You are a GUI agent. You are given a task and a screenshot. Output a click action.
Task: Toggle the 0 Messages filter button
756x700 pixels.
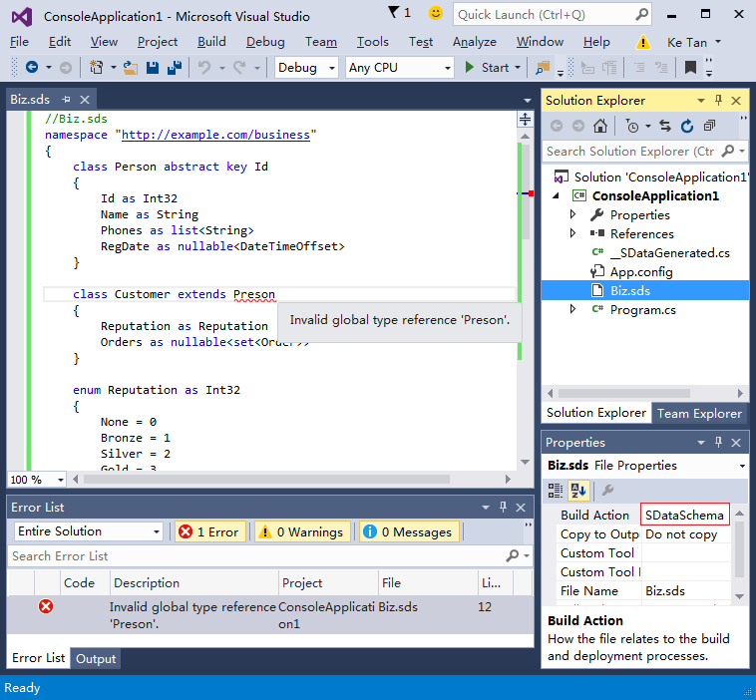click(x=409, y=531)
